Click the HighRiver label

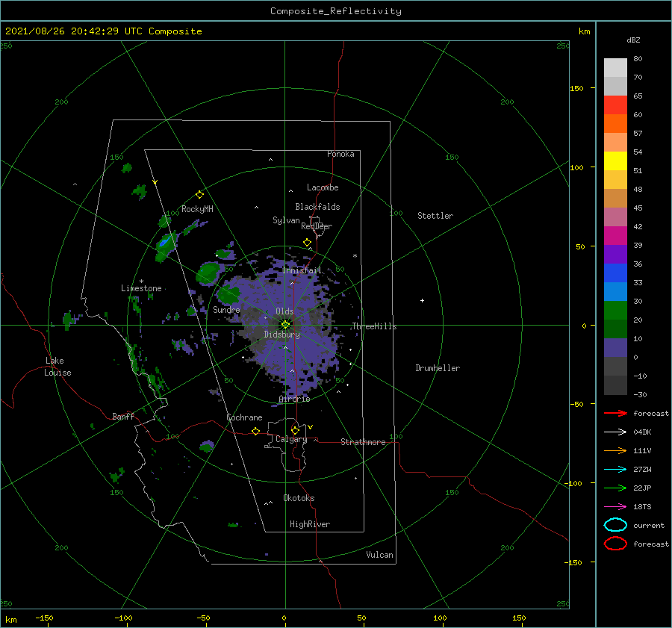(310, 524)
